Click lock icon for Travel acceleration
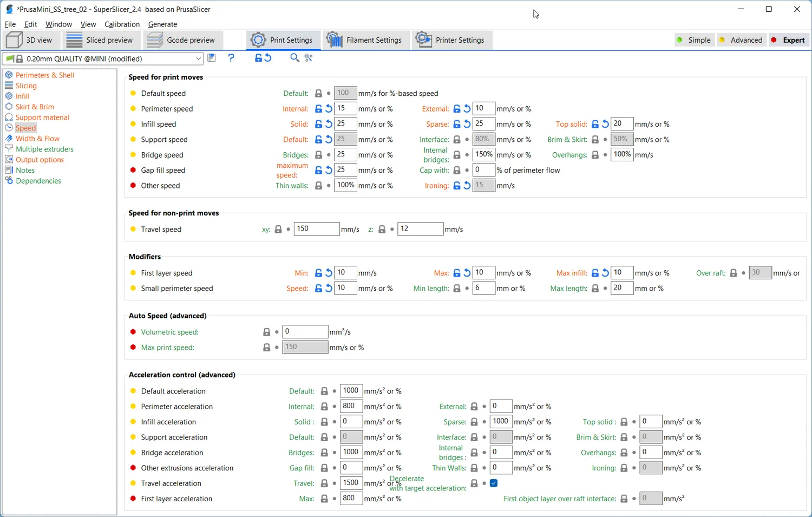Screen dimensions: 812x517 coord(324,483)
